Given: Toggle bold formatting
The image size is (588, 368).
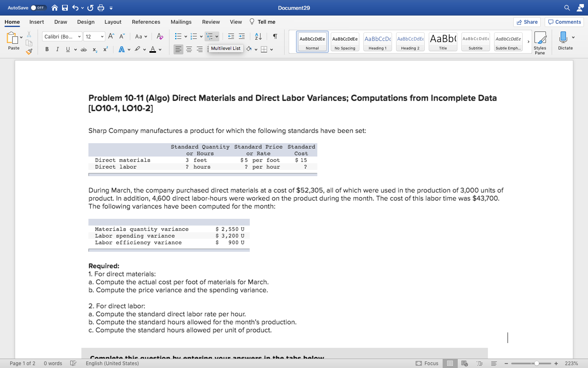Looking at the screenshot, I should 47,49.
